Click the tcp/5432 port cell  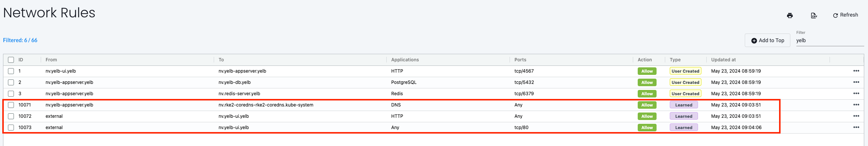pos(524,82)
